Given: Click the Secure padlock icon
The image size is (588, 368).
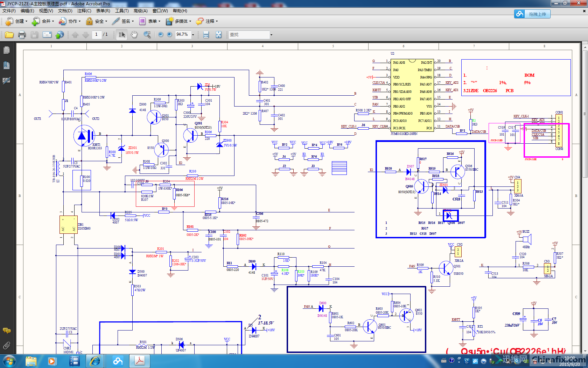Looking at the screenshot, I should tap(89, 21).
